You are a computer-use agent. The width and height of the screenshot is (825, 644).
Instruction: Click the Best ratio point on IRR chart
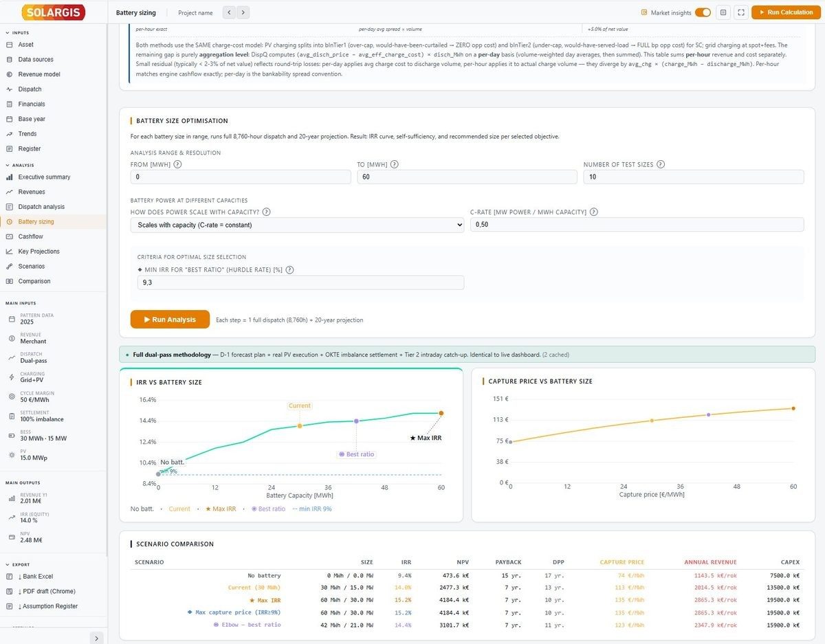coord(357,421)
